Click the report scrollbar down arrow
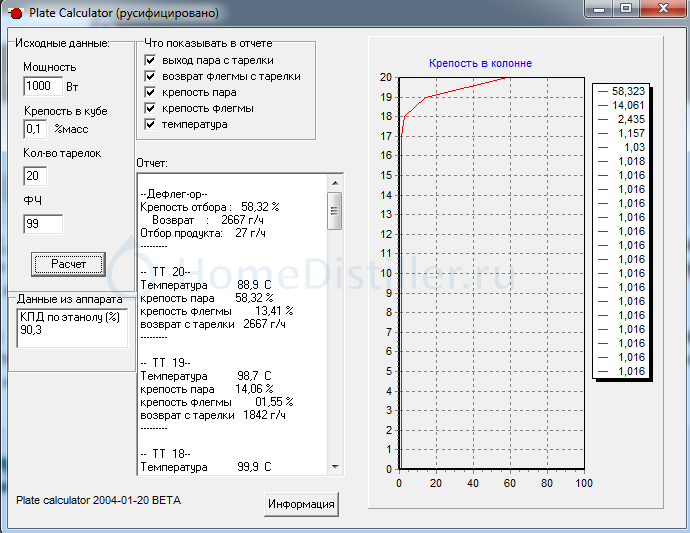This screenshot has width=690, height=533. click(x=335, y=465)
